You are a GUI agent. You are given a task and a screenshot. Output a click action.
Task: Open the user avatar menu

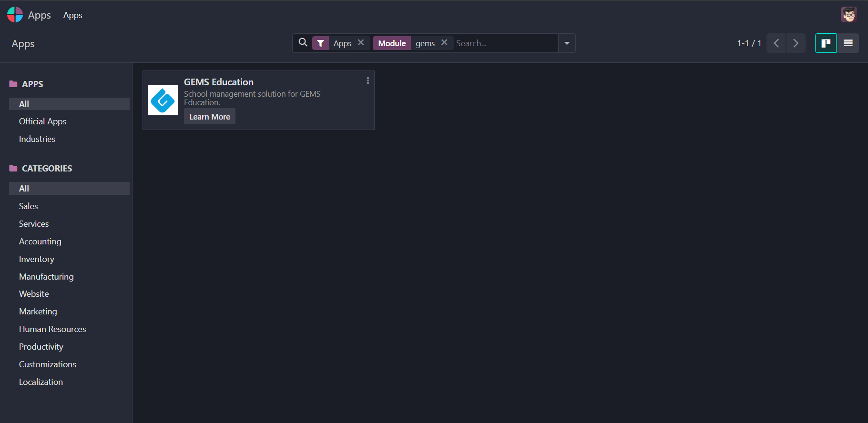tap(848, 15)
